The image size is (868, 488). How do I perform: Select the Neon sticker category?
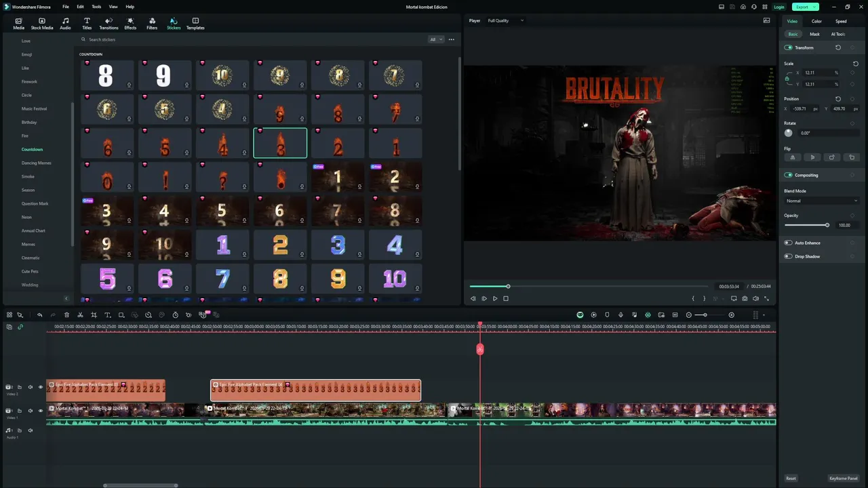26,217
